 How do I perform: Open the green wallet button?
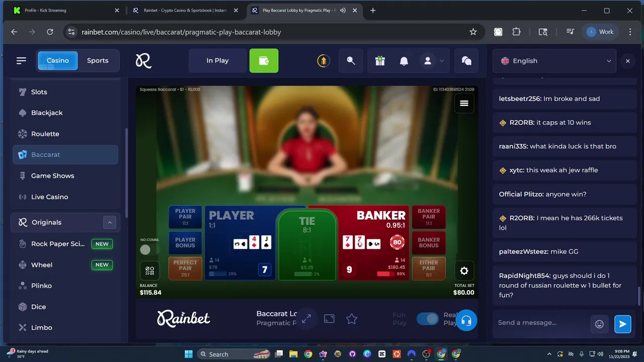point(264,60)
